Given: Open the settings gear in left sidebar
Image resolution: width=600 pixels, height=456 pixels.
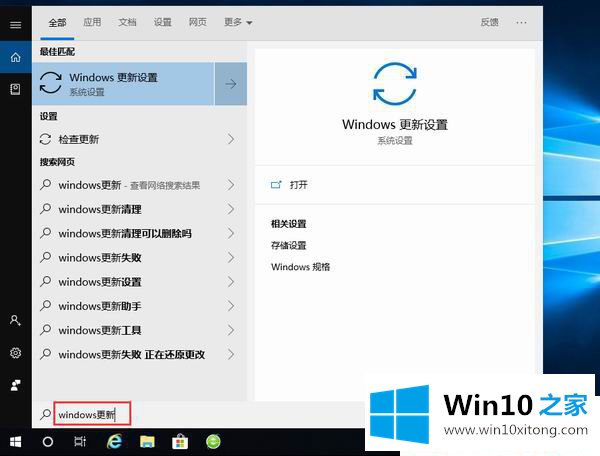Looking at the screenshot, I should tap(15, 353).
